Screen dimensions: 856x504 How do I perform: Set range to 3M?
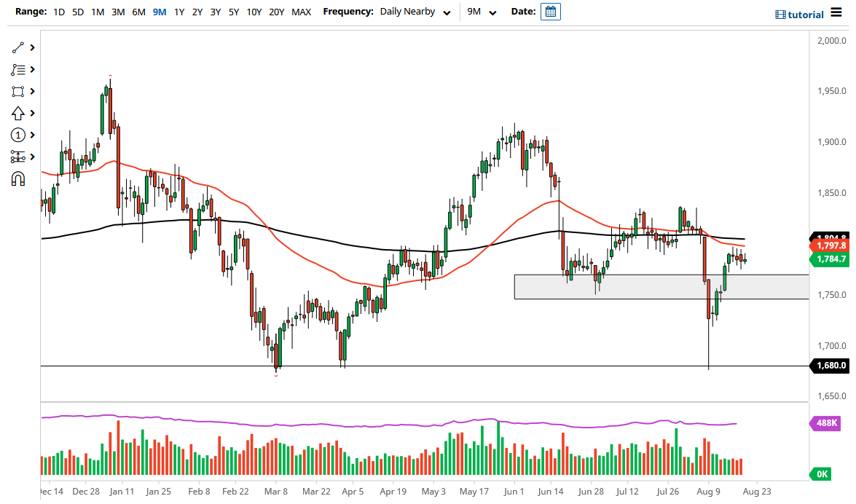tap(118, 12)
